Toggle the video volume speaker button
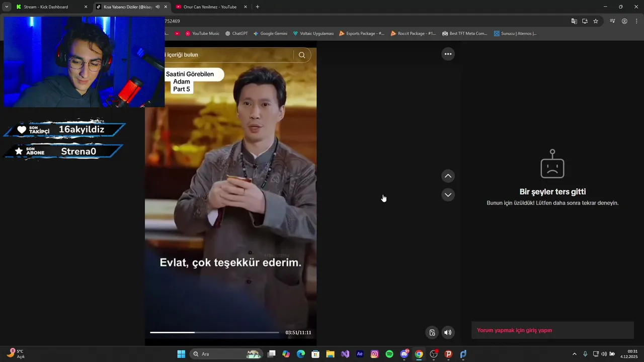The image size is (644, 362). tap(448, 332)
